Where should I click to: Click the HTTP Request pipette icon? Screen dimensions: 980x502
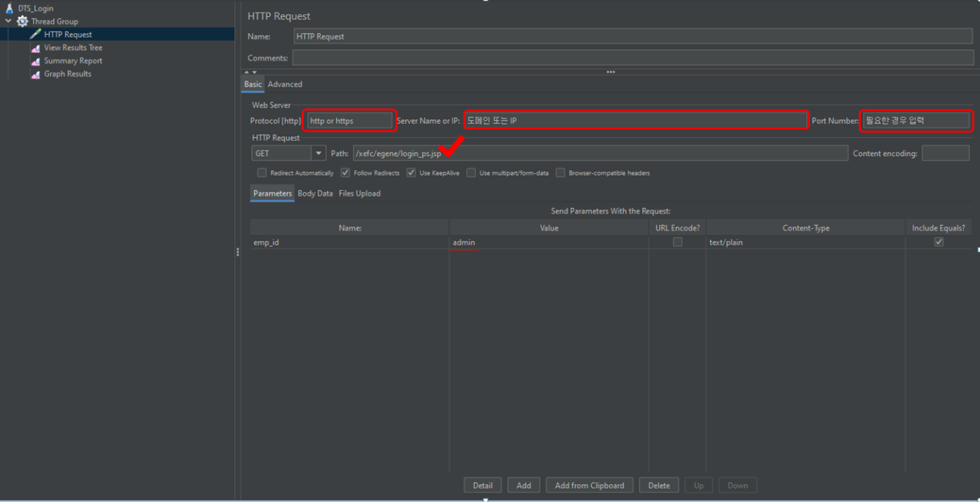click(x=36, y=35)
